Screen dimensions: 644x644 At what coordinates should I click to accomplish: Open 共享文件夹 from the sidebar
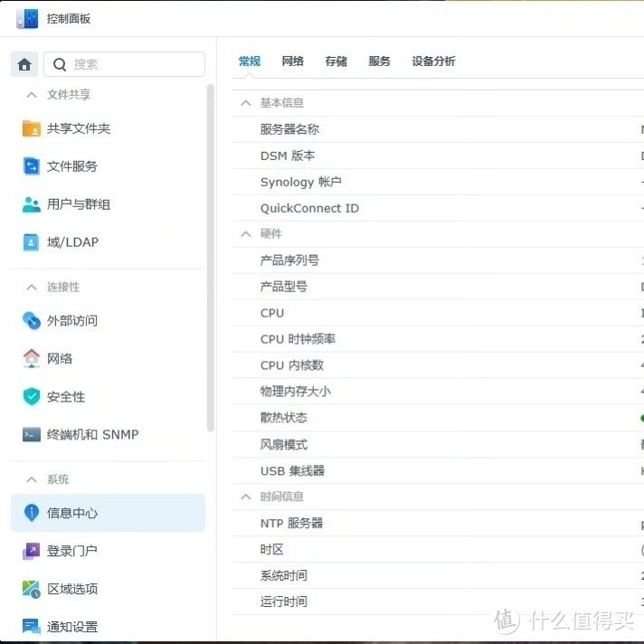pyautogui.click(x=79, y=128)
